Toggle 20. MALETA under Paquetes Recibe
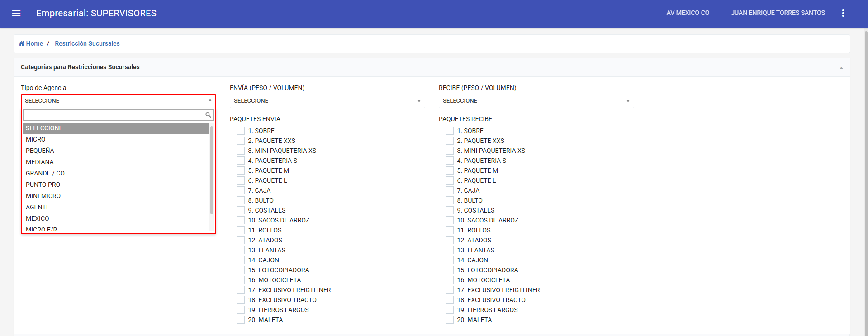868x336 pixels. pos(450,320)
